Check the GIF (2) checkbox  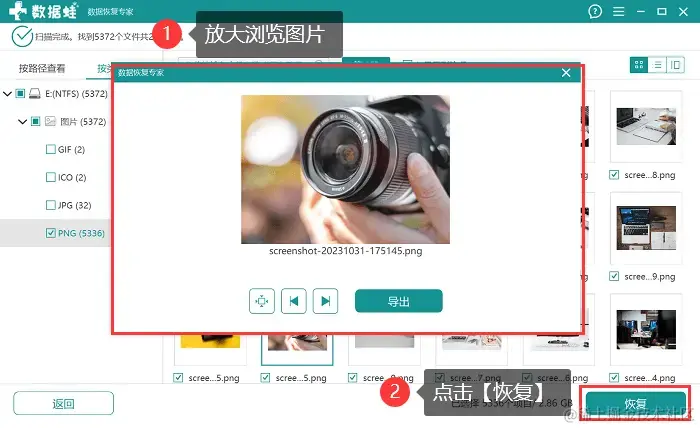coord(51,149)
